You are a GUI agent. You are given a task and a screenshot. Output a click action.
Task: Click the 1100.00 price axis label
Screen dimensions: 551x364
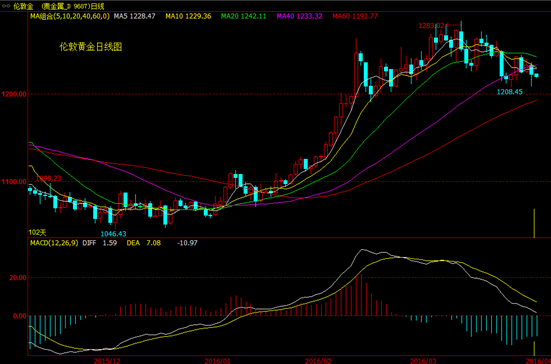(14, 182)
